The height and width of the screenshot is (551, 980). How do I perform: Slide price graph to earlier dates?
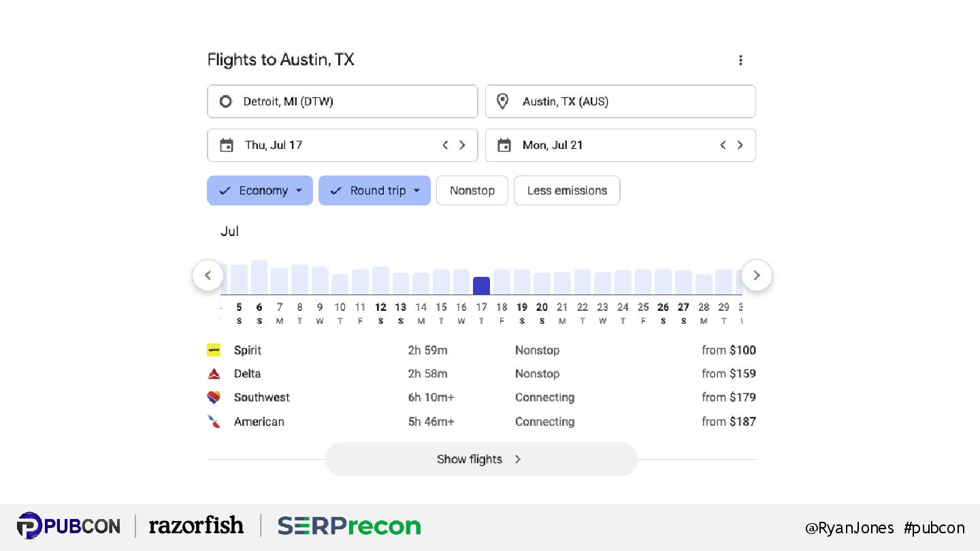click(208, 275)
